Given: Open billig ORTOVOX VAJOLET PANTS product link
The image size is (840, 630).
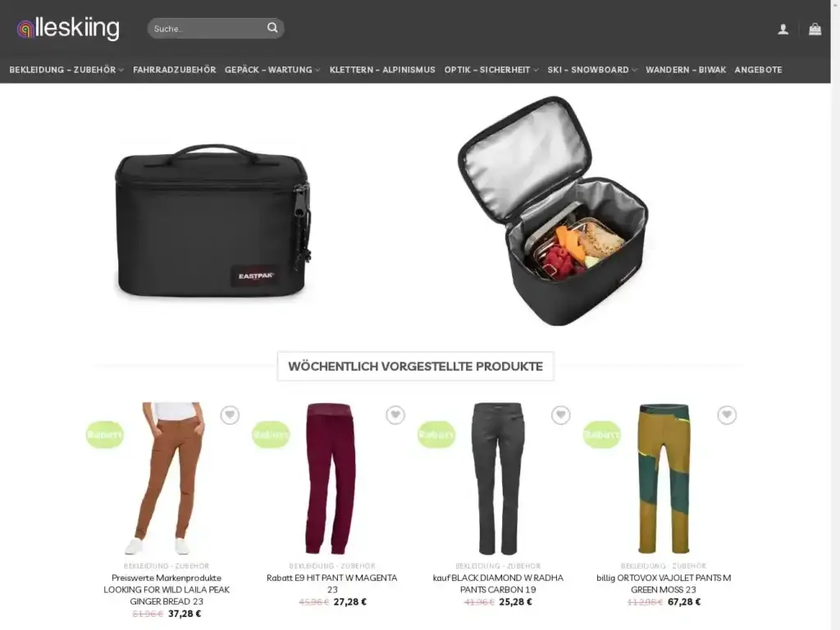Looking at the screenshot, I should coord(663,583).
